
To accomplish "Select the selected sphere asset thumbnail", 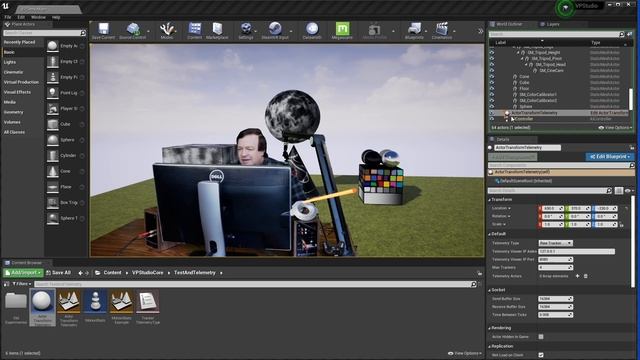I will coord(42,307).
